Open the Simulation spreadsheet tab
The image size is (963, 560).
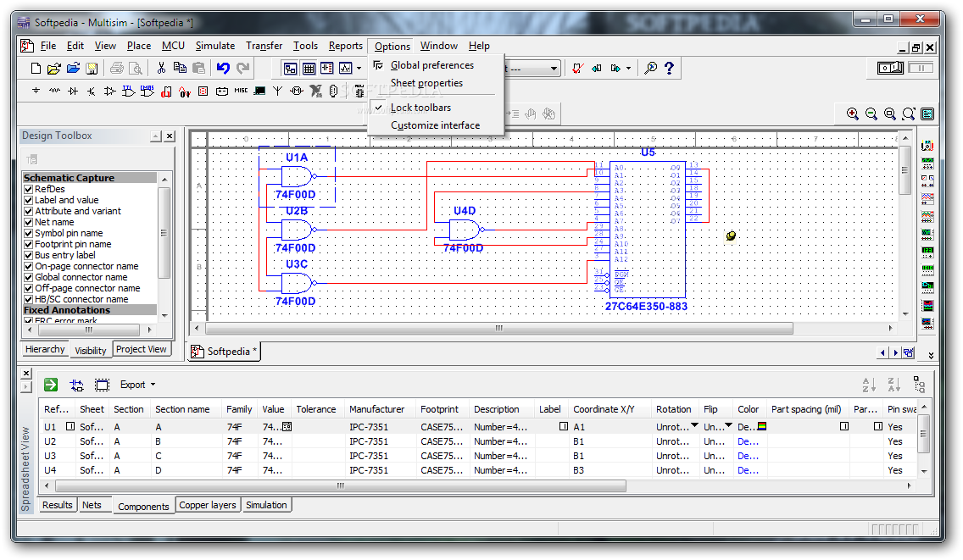pos(266,505)
